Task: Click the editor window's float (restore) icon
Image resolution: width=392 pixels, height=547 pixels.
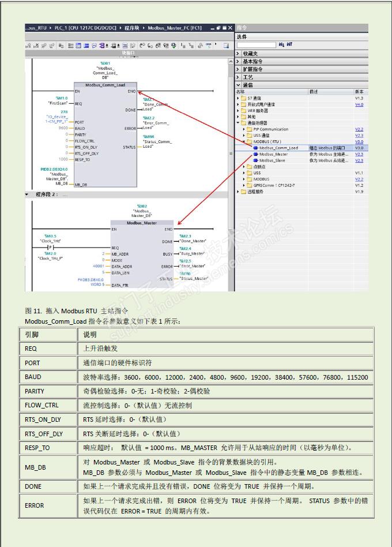Action: pos(218,28)
